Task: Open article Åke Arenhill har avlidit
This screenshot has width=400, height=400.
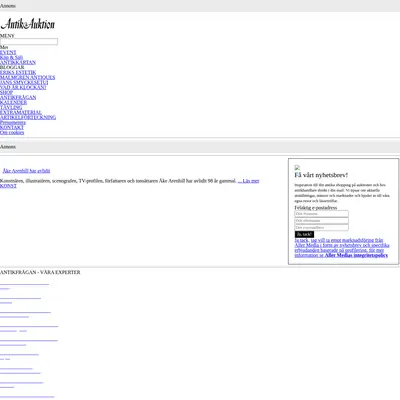Action: pyautogui.click(x=26, y=171)
